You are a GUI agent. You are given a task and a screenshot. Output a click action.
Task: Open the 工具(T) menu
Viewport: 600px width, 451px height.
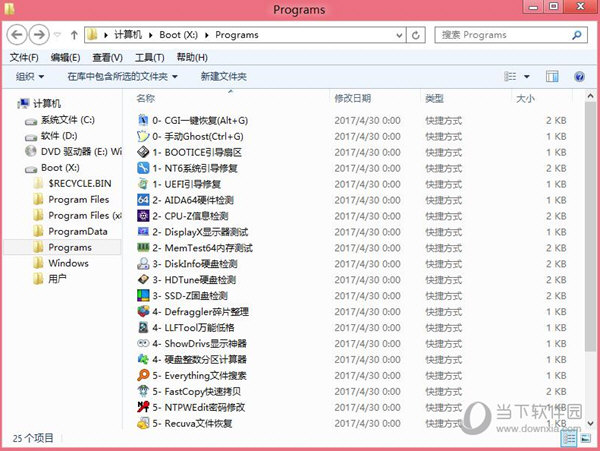pos(150,57)
